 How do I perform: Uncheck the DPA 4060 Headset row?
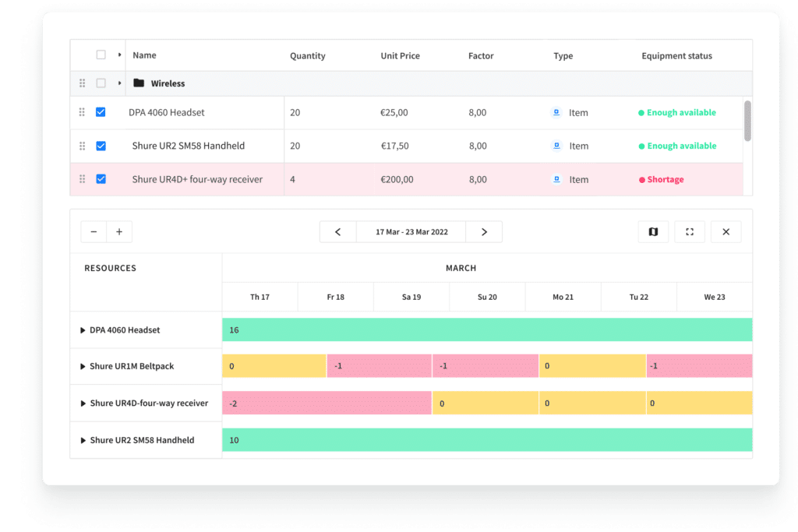pos(101,112)
